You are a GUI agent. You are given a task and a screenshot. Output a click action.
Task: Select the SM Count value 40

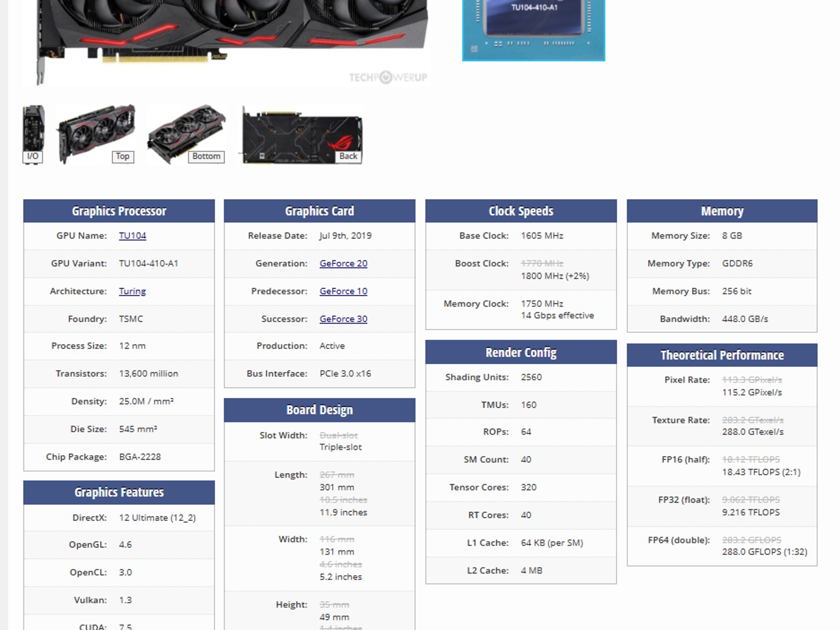pyautogui.click(x=526, y=459)
